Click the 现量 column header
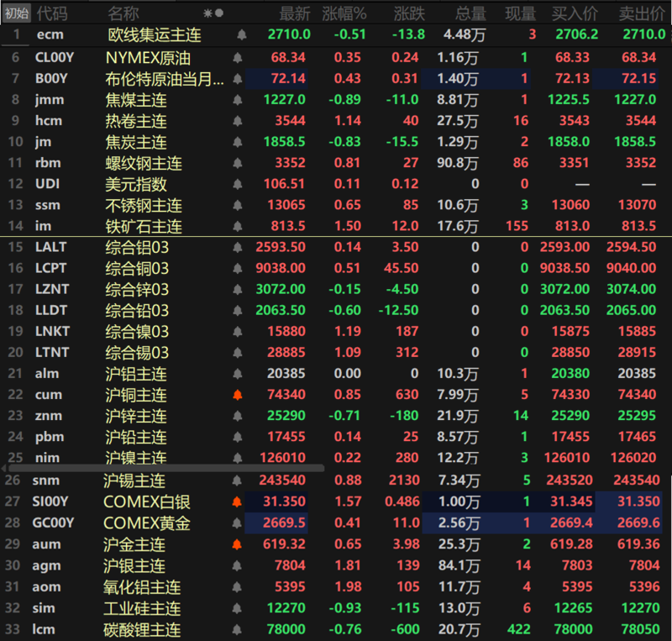672x641 pixels. tap(521, 13)
